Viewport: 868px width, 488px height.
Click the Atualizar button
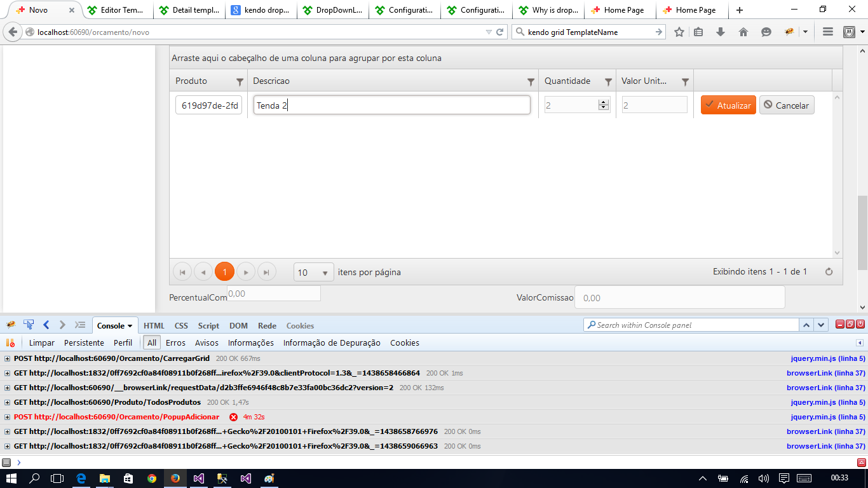728,105
